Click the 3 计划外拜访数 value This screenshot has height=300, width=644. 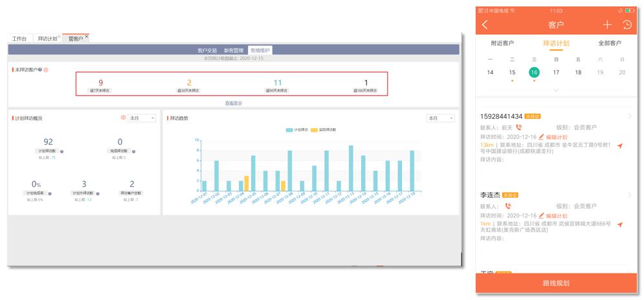[x=83, y=184]
